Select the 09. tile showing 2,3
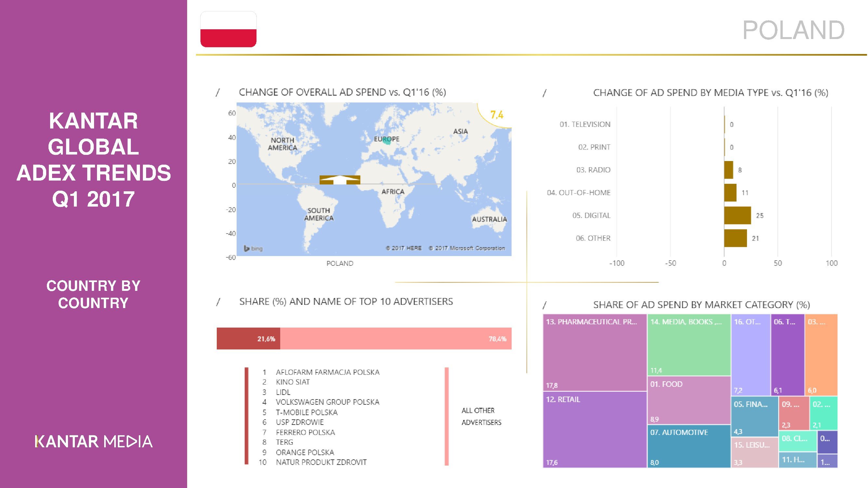Screen dimensions: 868x488 794,413
